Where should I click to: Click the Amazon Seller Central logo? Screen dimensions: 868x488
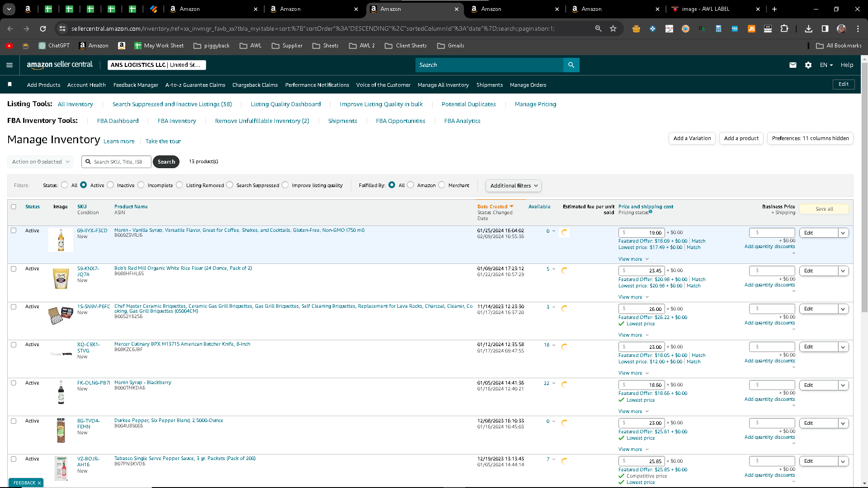(60, 65)
